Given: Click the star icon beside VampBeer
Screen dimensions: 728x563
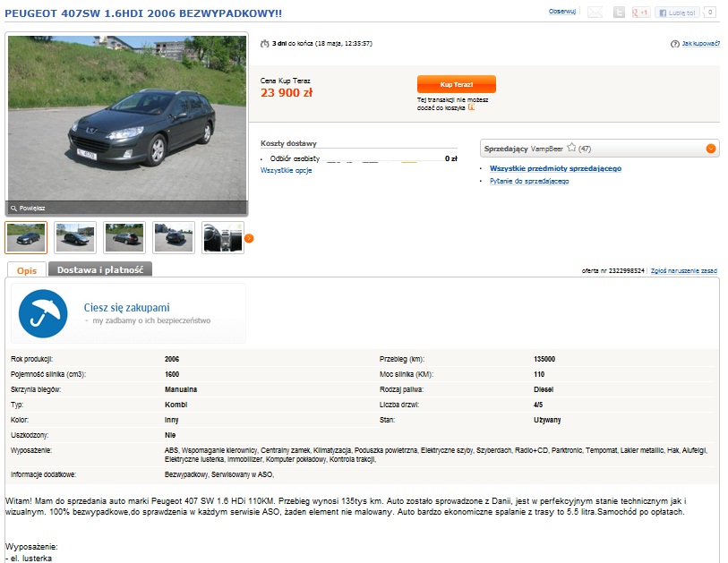Looking at the screenshot, I should click(x=571, y=148).
